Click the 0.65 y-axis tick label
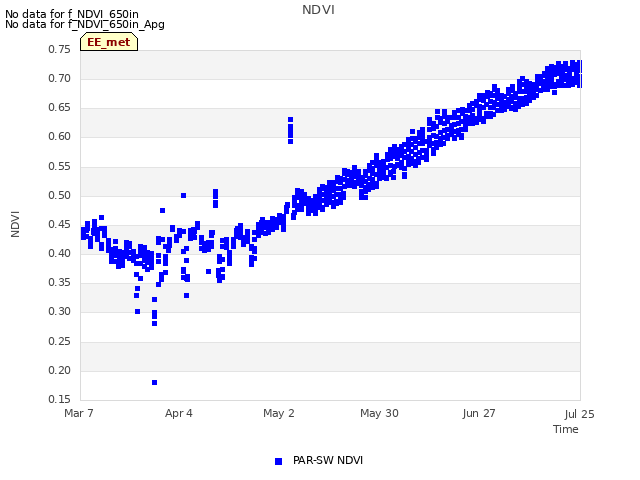 (x=59, y=107)
